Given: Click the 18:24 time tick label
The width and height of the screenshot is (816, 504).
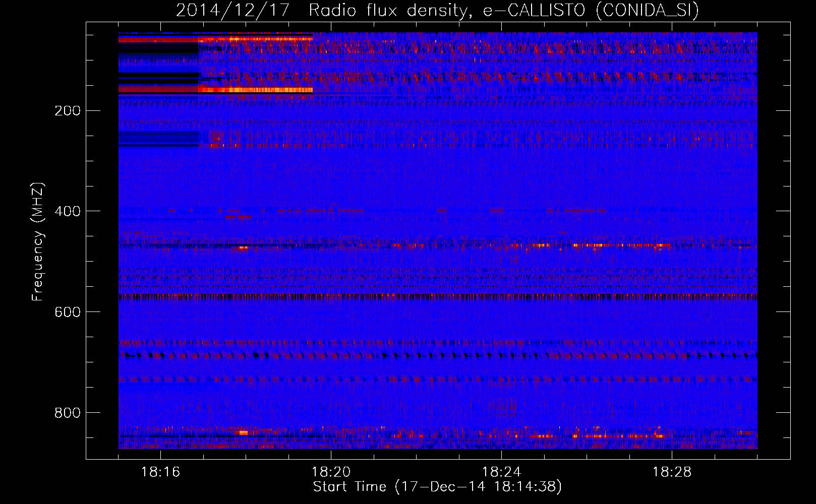Looking at the screenshot, I should coord(501,472).
